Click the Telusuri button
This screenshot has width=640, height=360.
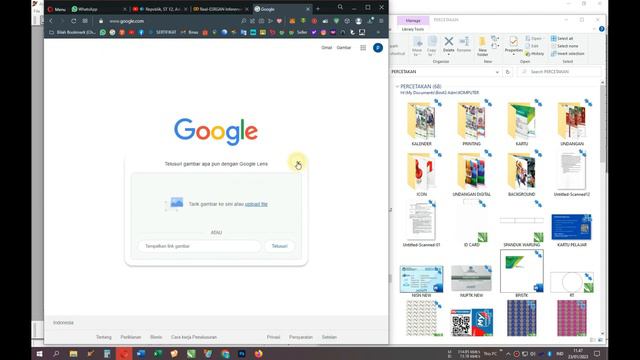(280, 246)
